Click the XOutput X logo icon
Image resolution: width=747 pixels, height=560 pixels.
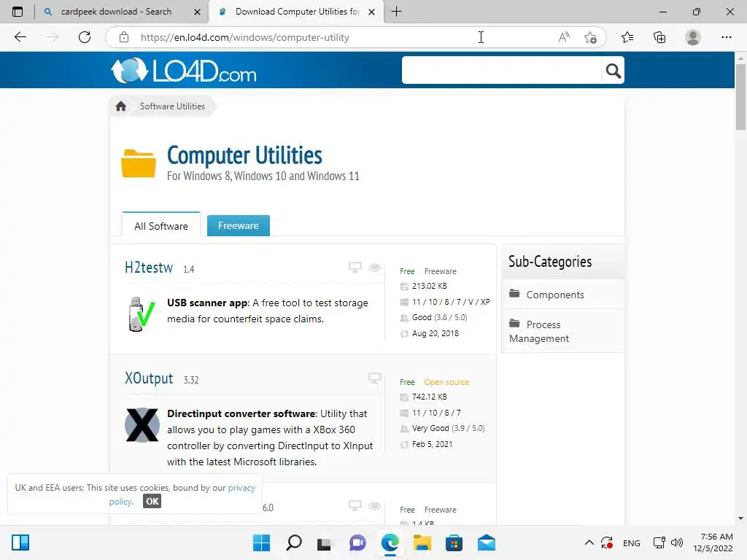[x=142, y=425]
